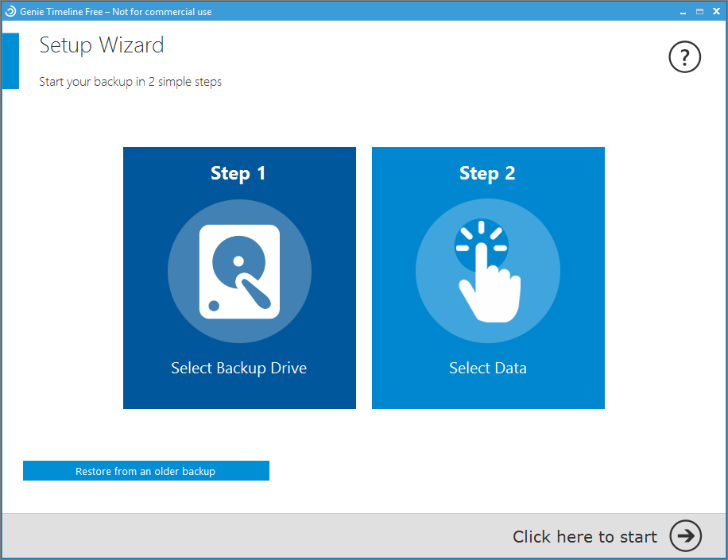Click the 'Setup Wizard' title
728x560 pixels.
[102, 45]
